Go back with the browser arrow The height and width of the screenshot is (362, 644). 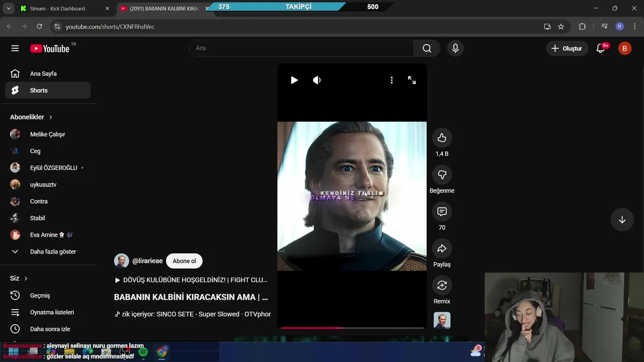point(9,27)
